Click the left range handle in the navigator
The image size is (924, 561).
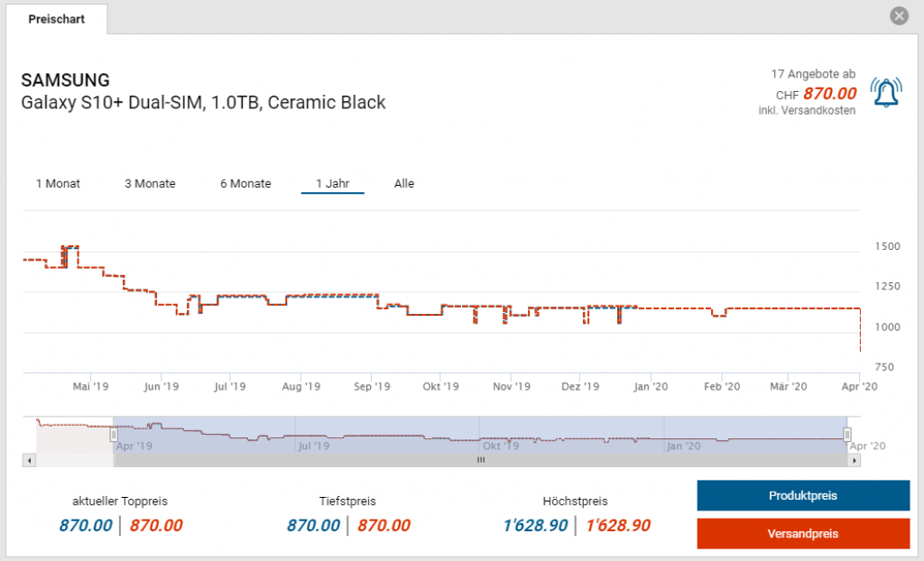[x=114, y=435]
